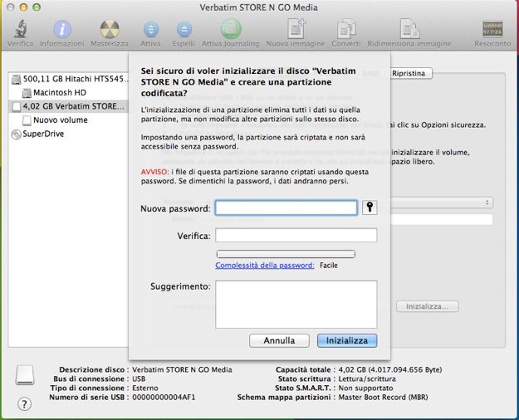Select the 500,11 GB Hitachi disk
The image size is (519, 420).
pos(69,79)
